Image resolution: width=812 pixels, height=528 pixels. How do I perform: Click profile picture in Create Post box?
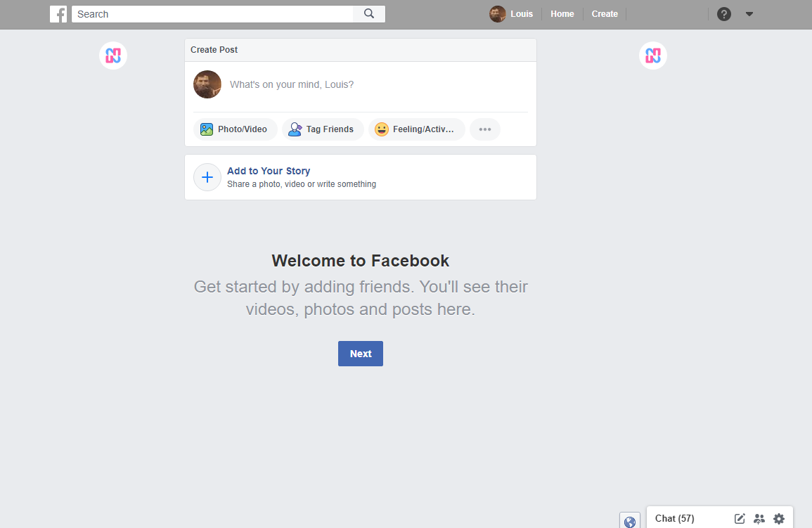point(207,84)
